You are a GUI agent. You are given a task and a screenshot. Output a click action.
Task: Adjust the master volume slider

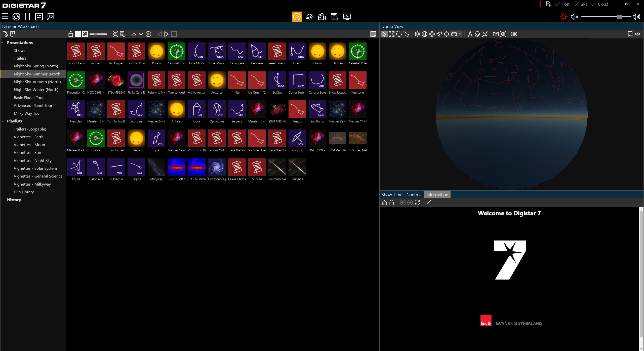606,17
